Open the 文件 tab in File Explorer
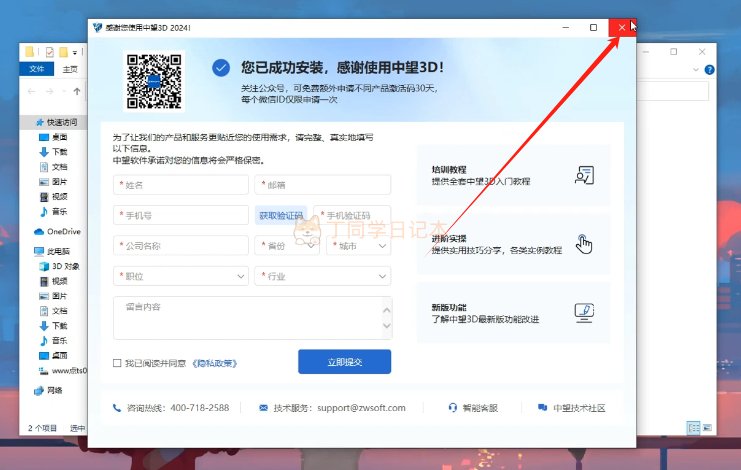Viewport: 741px width, 470px height. point(37,69)
